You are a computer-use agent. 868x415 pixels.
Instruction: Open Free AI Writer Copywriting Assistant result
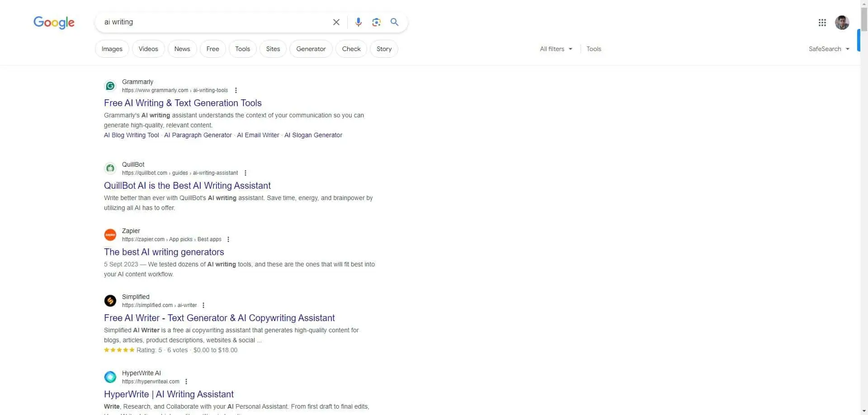pos(219,318)
